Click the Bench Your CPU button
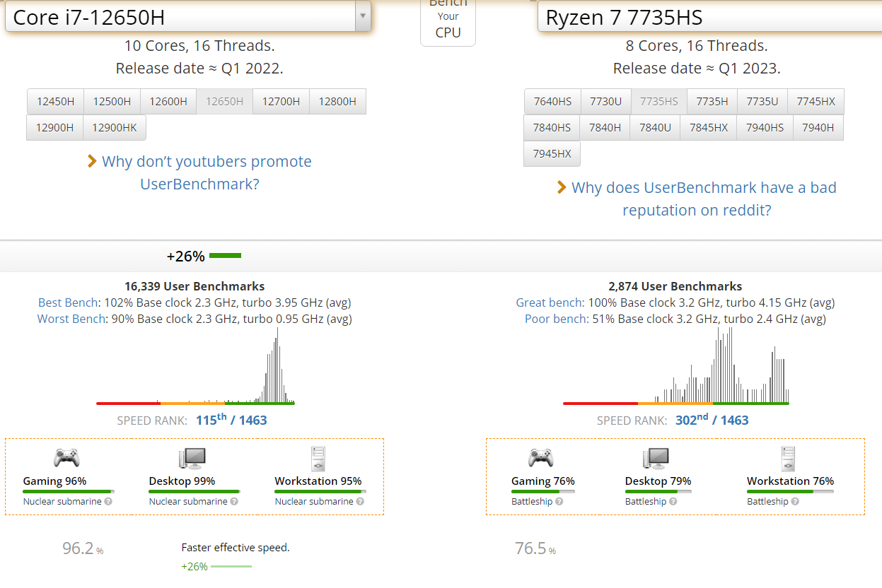The image size is (882, 588). [x=448, y=21]
